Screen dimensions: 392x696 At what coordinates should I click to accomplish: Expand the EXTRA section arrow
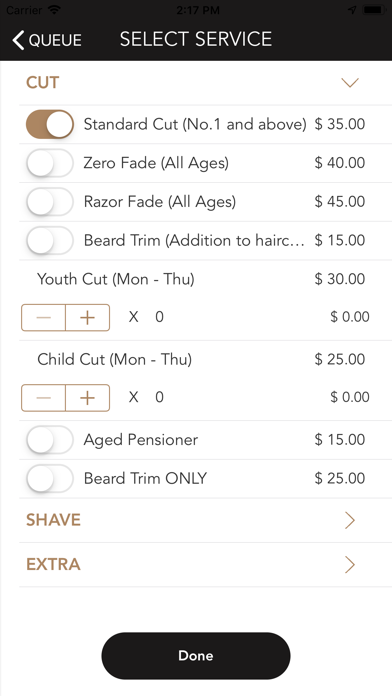350,565
